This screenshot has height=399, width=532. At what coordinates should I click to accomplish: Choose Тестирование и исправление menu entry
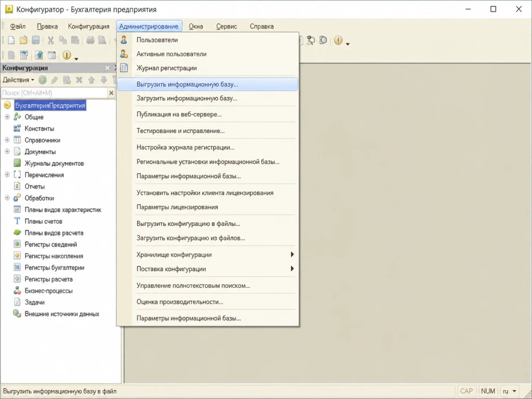pyautogui.click(x=208, y=130)
